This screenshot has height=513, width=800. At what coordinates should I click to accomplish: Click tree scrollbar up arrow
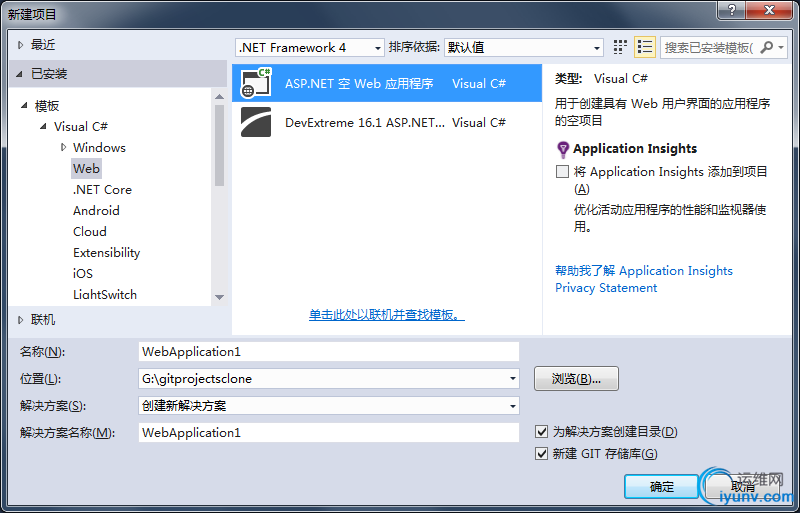click(219, 96)
